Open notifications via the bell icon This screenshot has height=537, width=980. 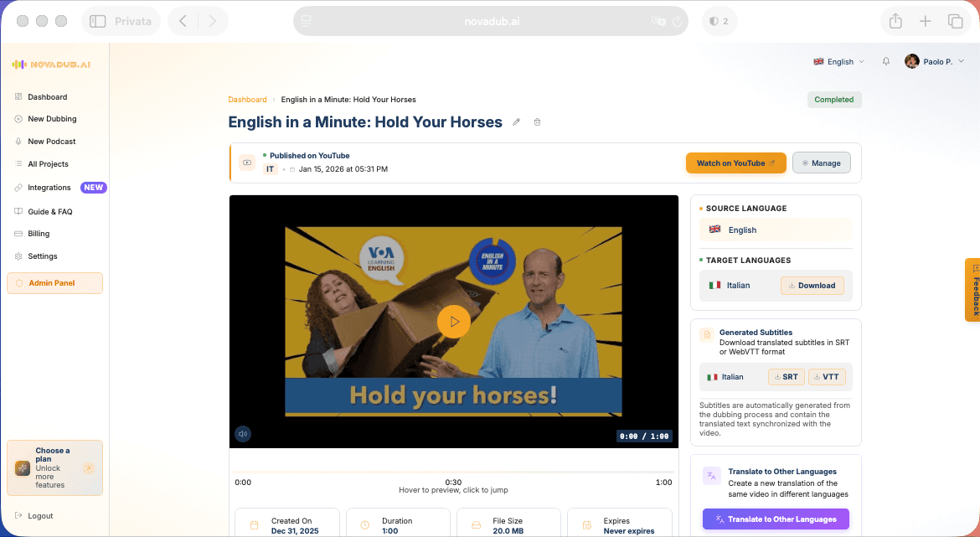[x=885, y=61]
